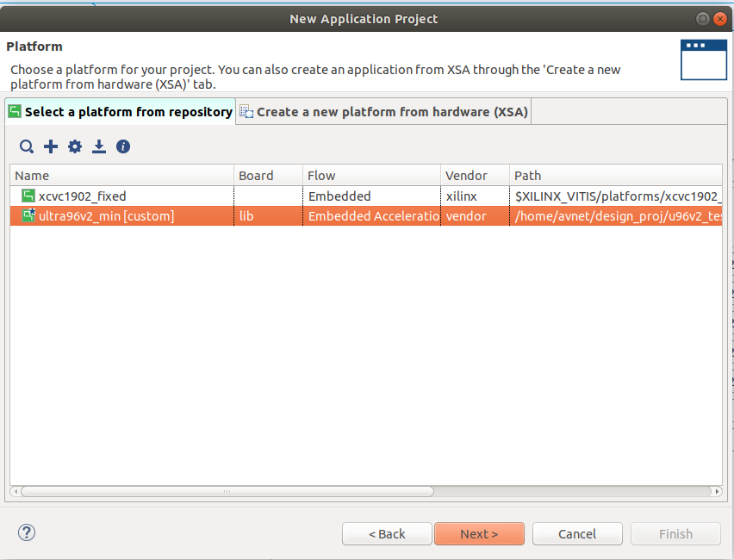
Task: Click the search platforms magnifier icon
Action: click(x=27, y=146)
